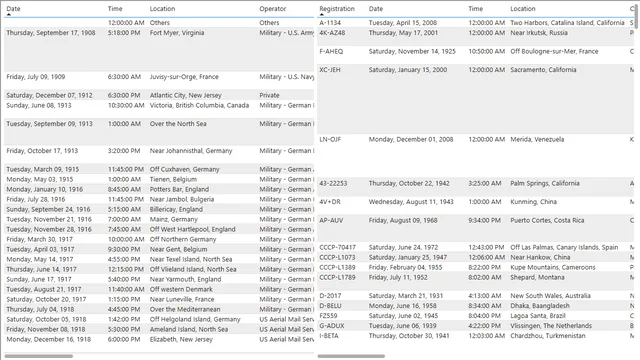Image resolution: width=640 pixels, height=360 pixels.
Task: Select registration 'D-BELU' cell
Action: 330,306
